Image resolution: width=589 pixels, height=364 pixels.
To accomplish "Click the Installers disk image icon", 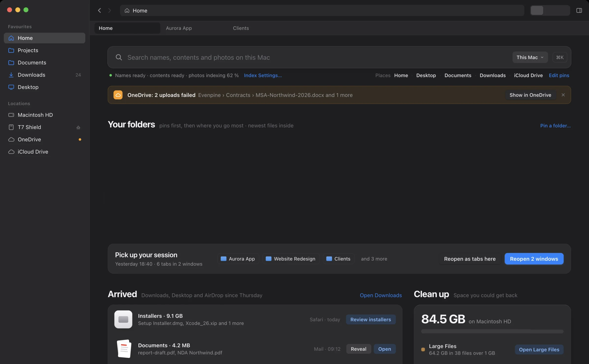I will point(123,319).
